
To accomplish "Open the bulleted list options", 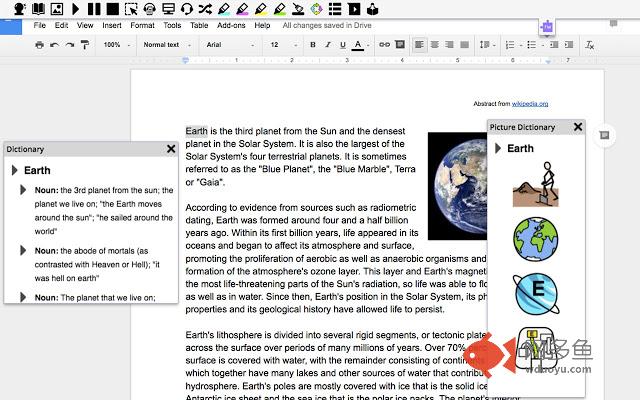I will point(535,45).
